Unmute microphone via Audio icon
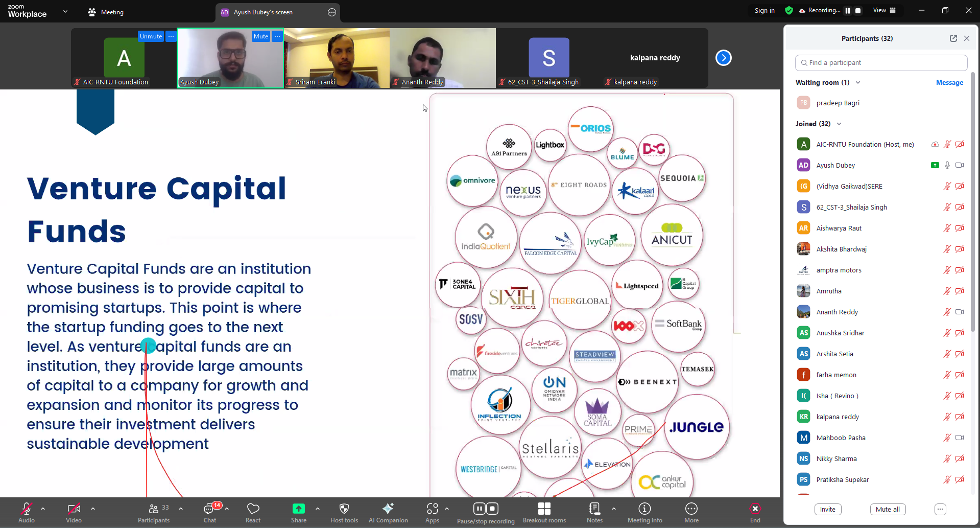The height and width of the screenshot is (528, 980). click(26, 509)
